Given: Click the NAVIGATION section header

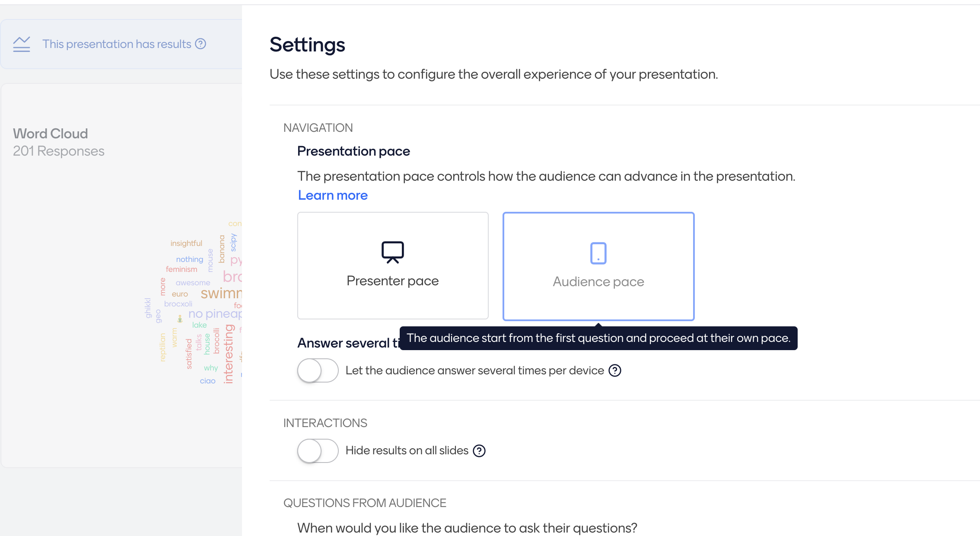Looking at the screenshot, I should coord(318,128).
